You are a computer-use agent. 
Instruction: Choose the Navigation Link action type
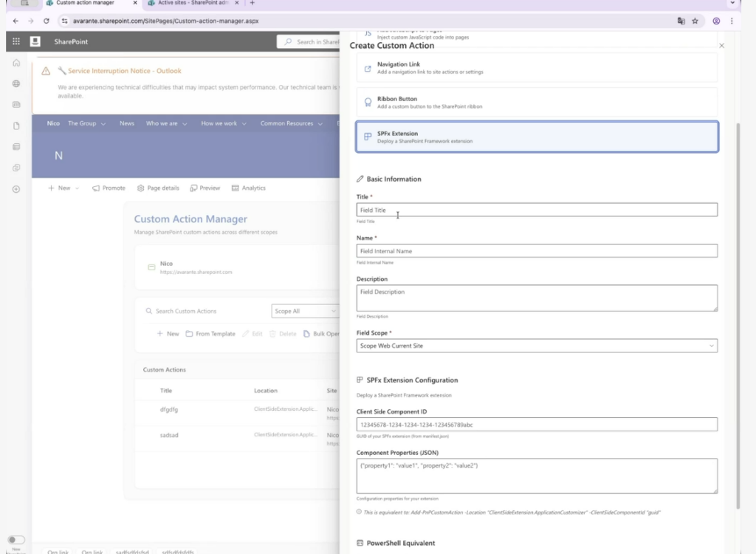tap(537, 68)
